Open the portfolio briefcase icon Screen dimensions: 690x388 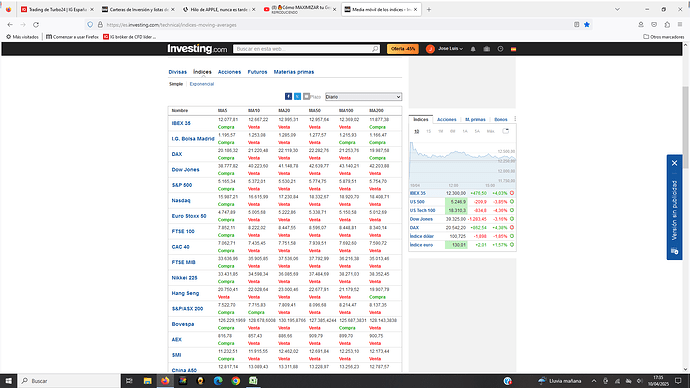[487, 49]
